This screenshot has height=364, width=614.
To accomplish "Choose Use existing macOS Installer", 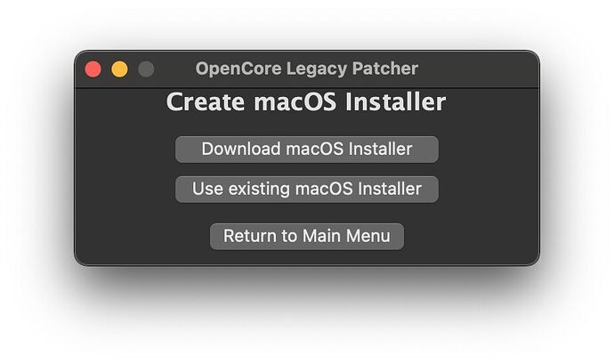I will 307,190.
